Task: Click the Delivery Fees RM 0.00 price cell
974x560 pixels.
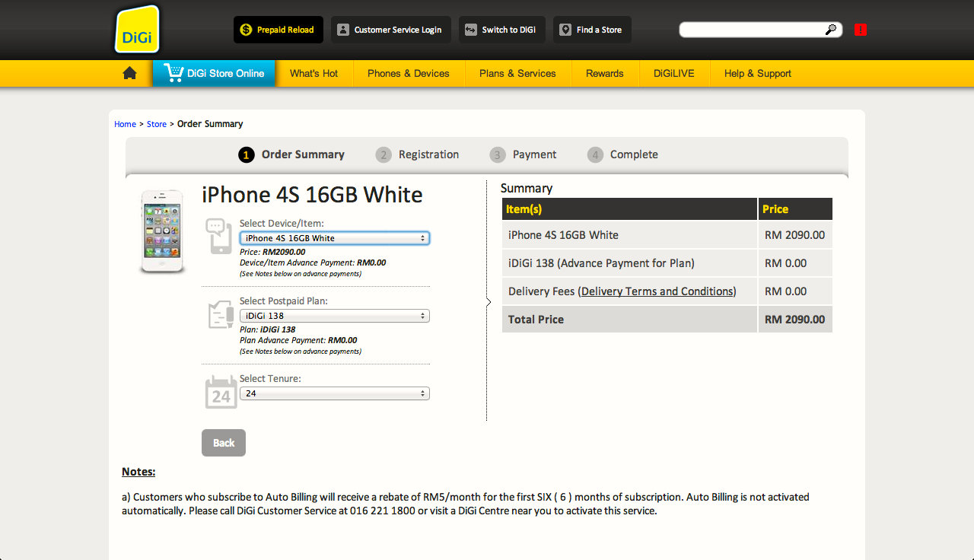Action: [795, 291]
